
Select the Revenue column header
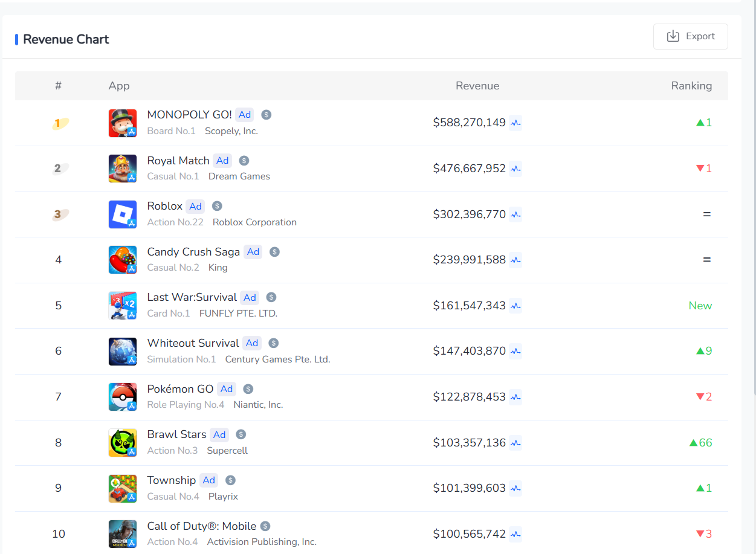coord(477,86)
